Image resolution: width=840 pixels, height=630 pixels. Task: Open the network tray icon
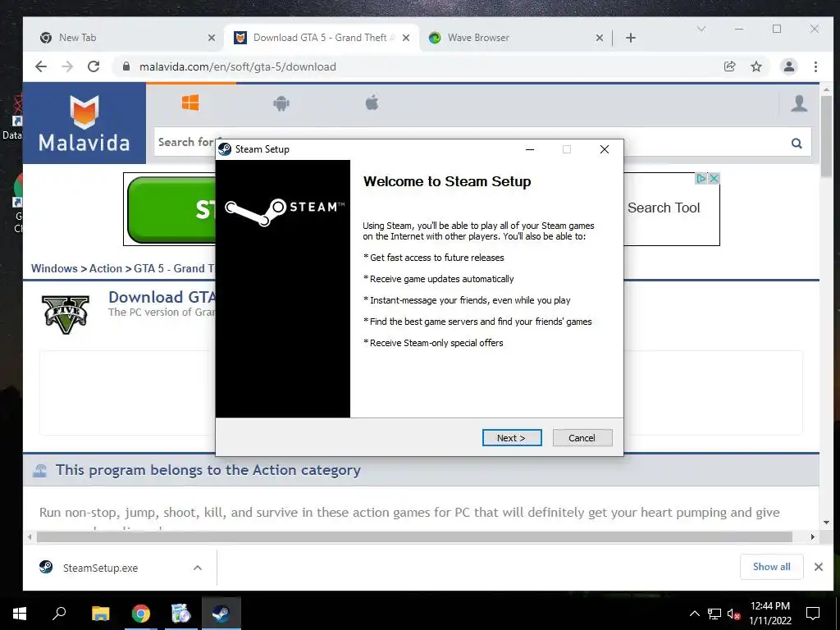coord(714,614)
